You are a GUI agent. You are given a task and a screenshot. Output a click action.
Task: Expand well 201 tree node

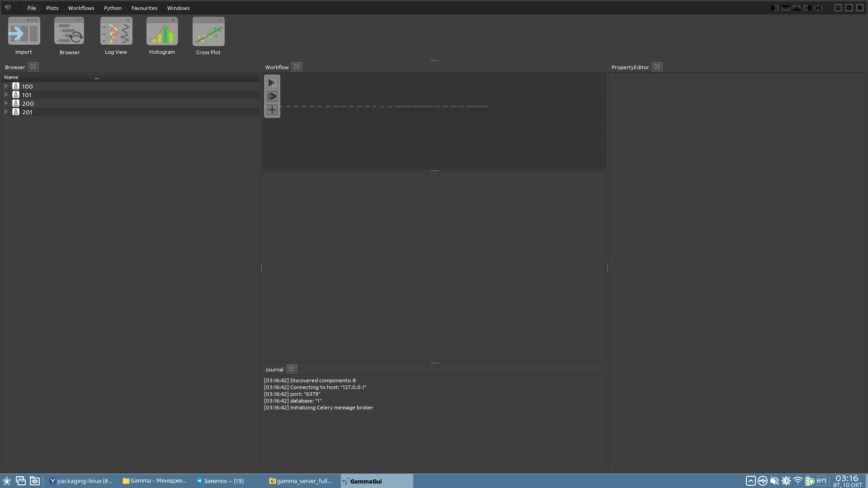[x=6, y=112]
